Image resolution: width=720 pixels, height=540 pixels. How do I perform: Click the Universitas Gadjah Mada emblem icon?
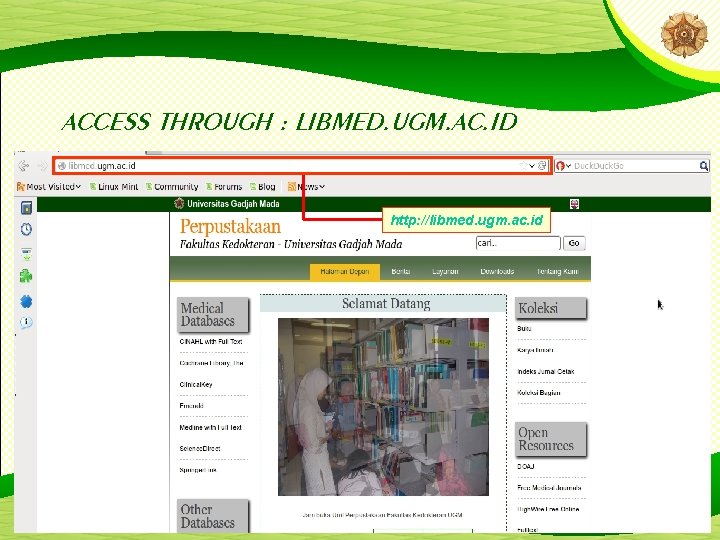coord(179,203)
